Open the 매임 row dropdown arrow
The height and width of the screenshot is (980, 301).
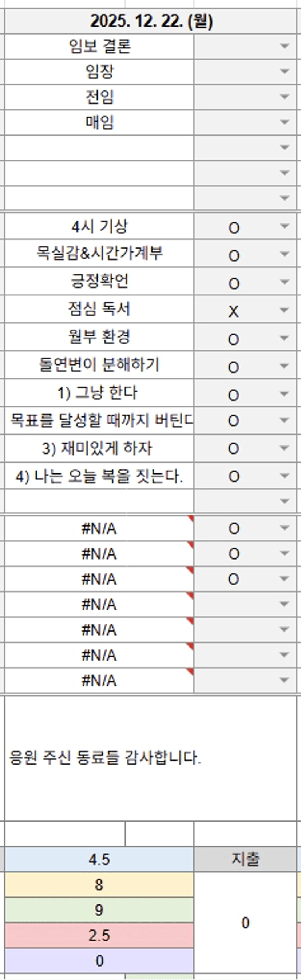pos(284,122)
